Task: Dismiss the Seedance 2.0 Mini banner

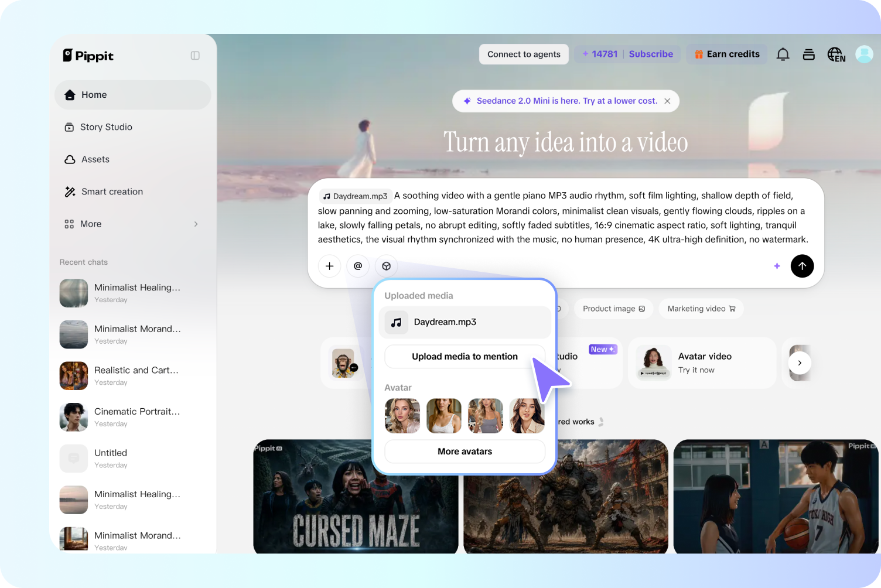Action: (667, 101)
